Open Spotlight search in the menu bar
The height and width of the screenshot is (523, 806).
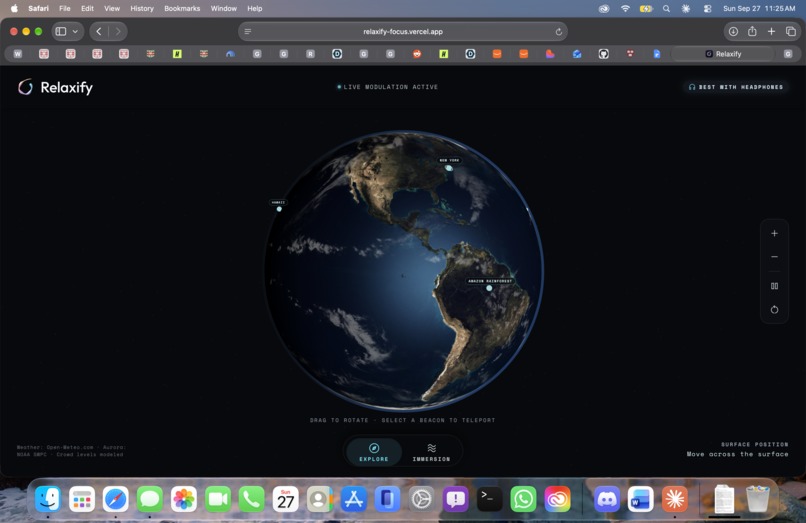pos(666,8)
